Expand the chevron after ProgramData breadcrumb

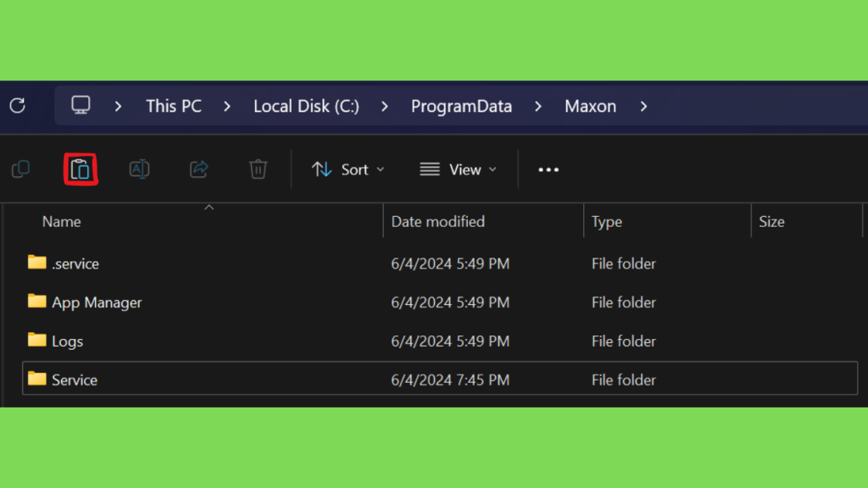tap(538, 106)
